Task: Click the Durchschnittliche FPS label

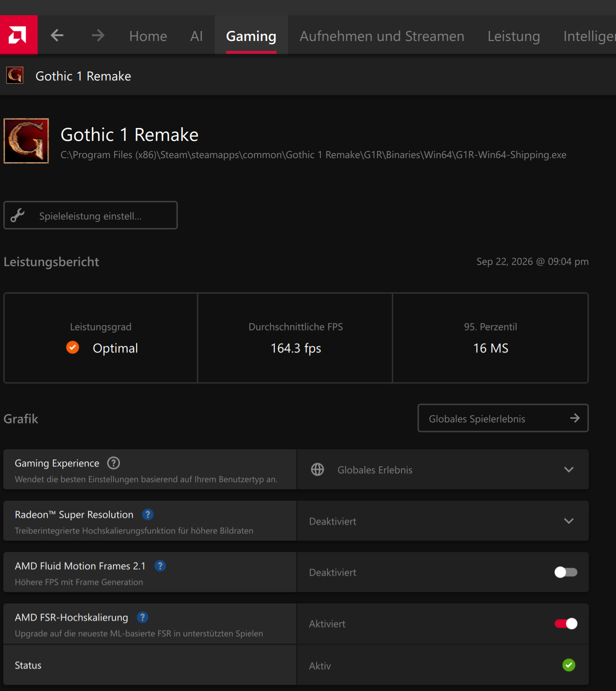Action: click(296, 327)
